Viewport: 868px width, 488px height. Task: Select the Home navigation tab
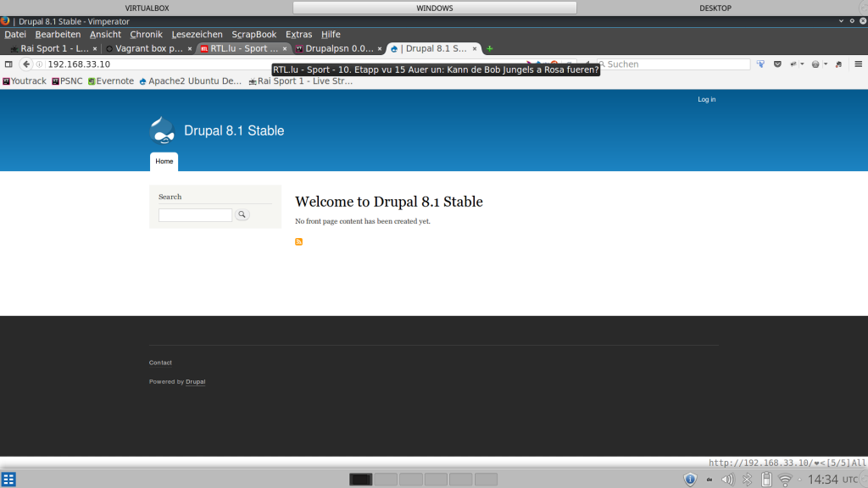[x=164, y=161]
